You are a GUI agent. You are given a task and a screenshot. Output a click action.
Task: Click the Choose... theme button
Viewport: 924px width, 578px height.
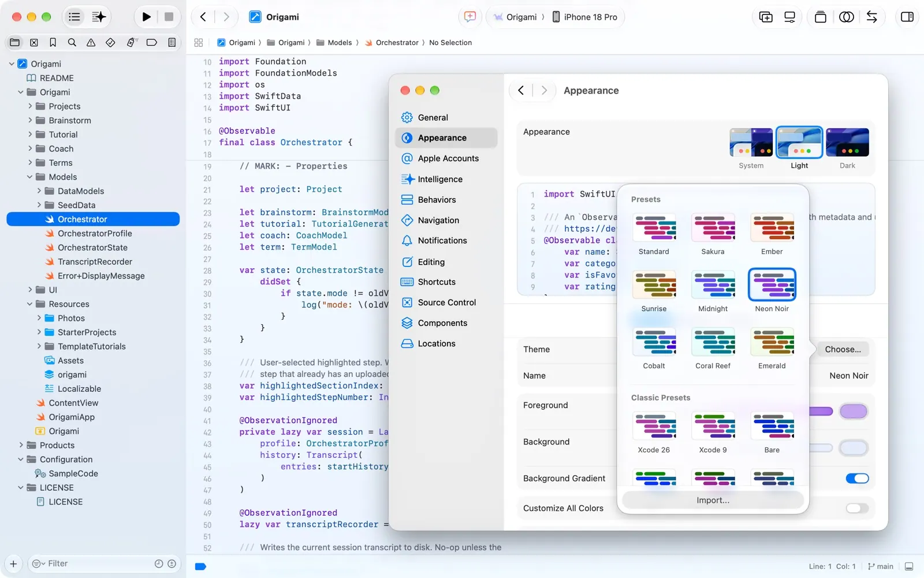(843, 349)
